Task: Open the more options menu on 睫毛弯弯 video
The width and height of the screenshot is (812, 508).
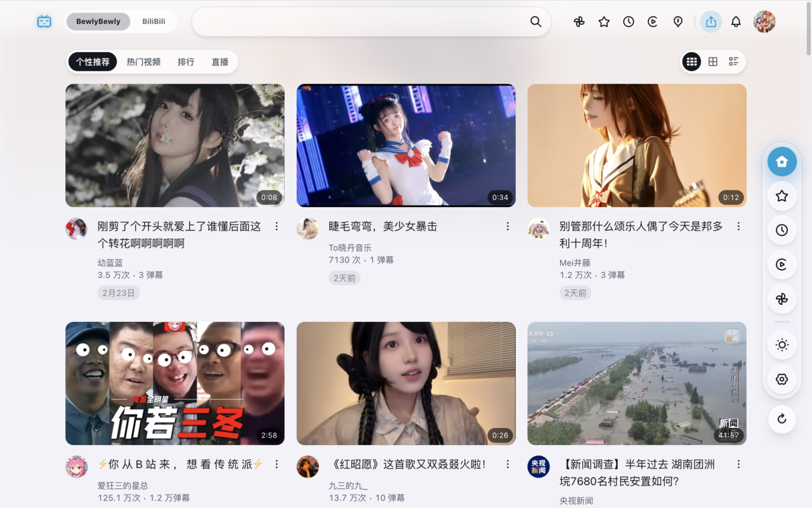Action: (507, 226)
